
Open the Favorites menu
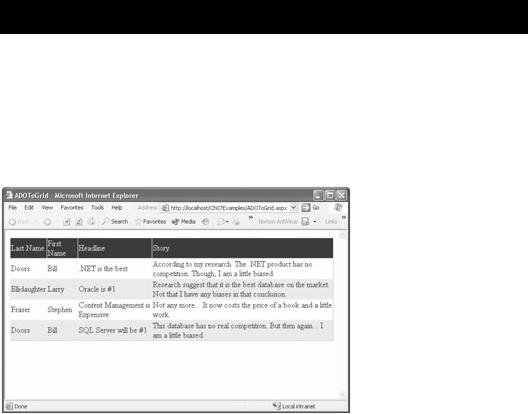point(72,208)
